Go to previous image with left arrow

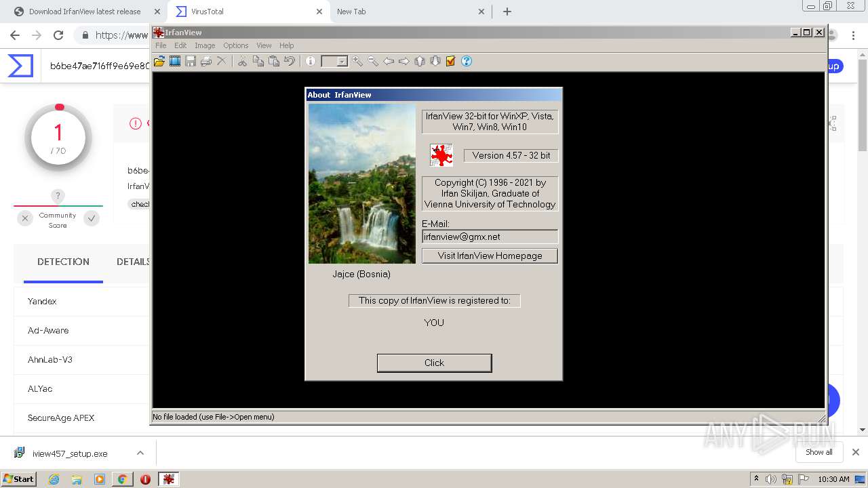[x=389, y=61]
